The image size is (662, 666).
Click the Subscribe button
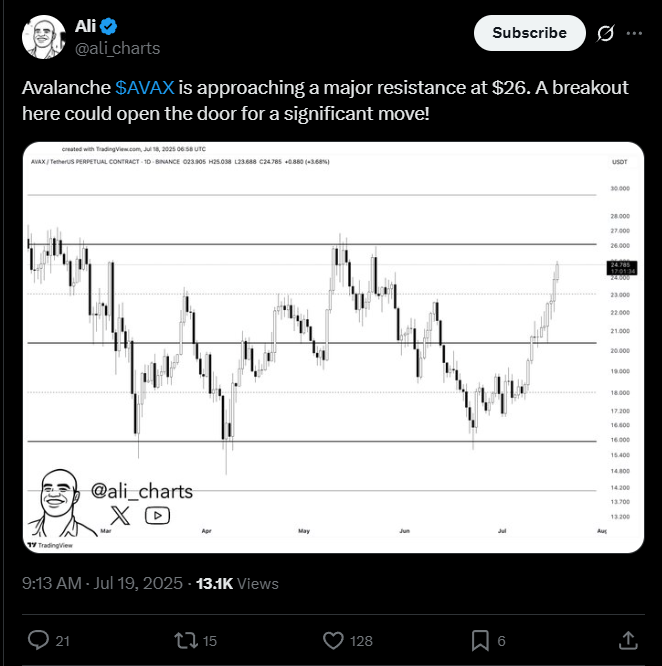pyautogui.click(x=530, y=33)
